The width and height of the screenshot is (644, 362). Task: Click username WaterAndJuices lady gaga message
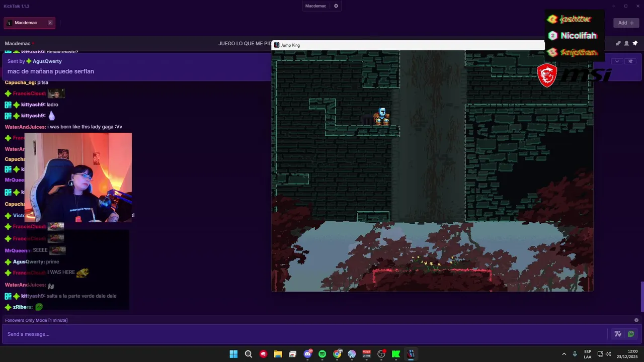pyautogui.click(x=25, y=127)
